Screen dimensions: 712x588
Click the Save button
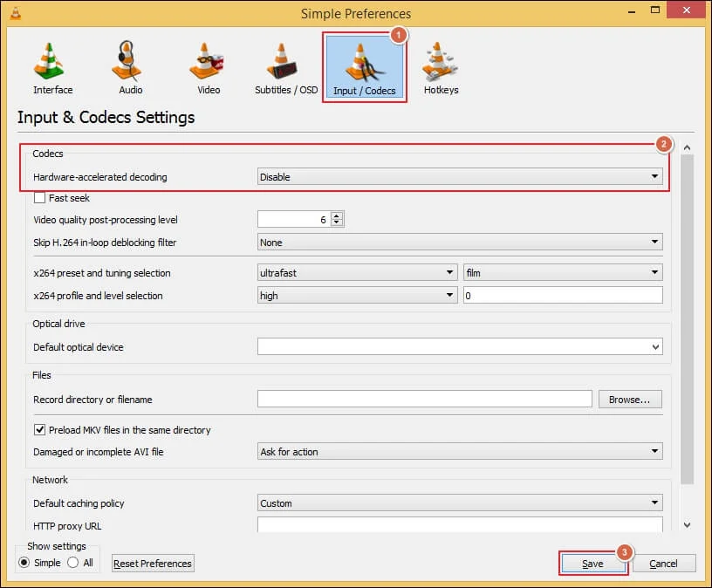pyautogui.click(x=592, y=564)
